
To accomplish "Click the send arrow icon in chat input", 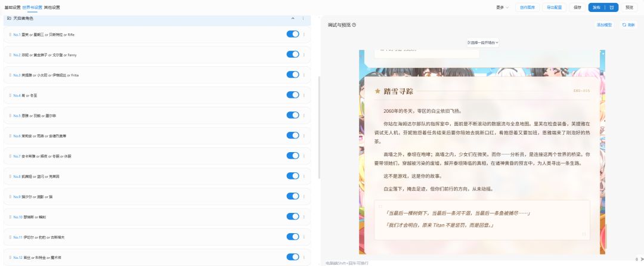I will coord(641,259).
